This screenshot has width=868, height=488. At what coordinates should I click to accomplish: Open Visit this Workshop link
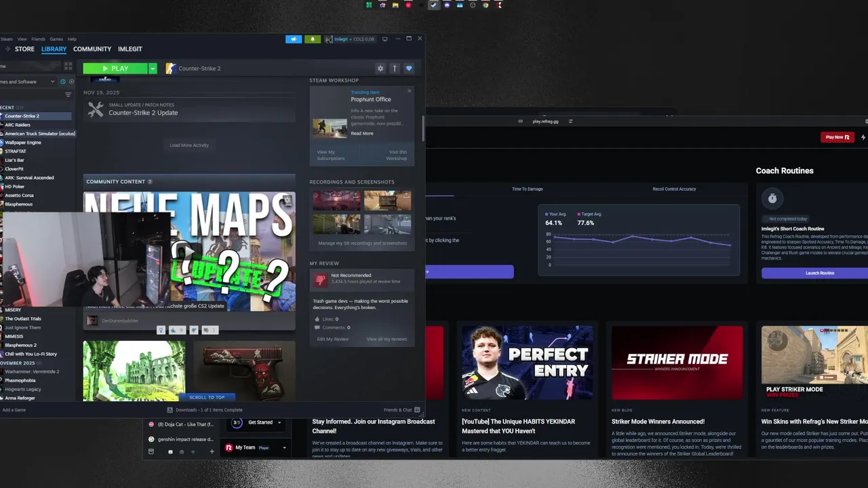[x=397, y=155]
